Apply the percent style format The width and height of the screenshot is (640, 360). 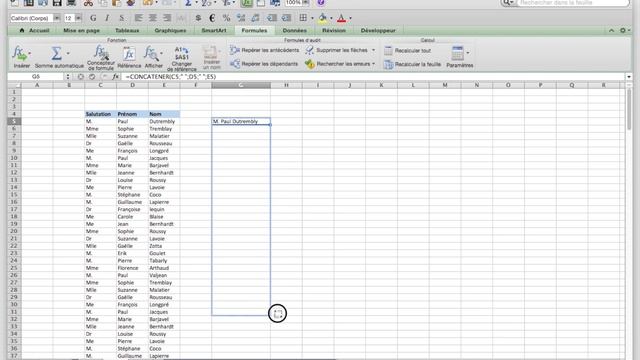click(226, 18)
